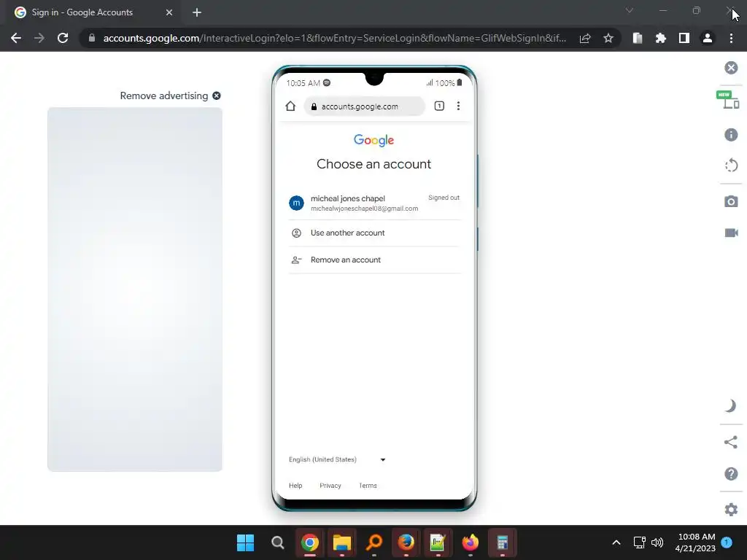The width and height of the screenshot is (747, 560).
Task: Open the share icon in the sidebar
Action: coord(731,442)
